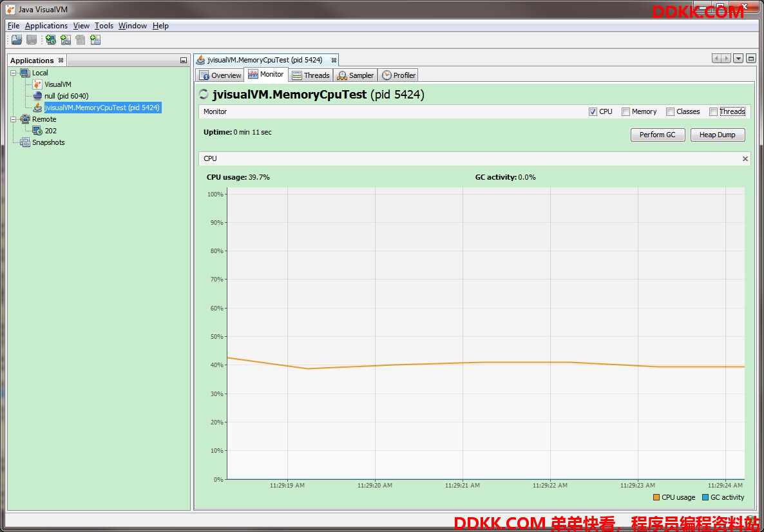The width and height of the screenshot is (764, 532).
Task: Close the CPU chart panel
Action: (x=745, y=159)
